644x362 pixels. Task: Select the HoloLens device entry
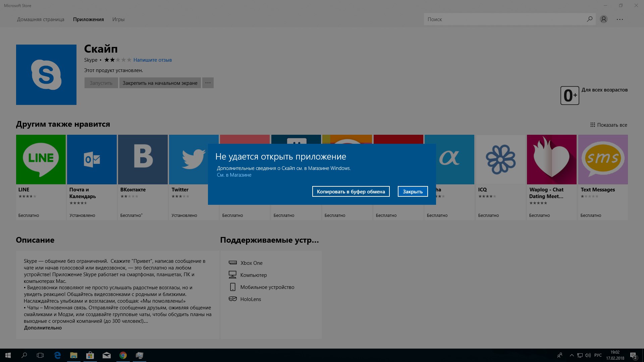(245, 299)
